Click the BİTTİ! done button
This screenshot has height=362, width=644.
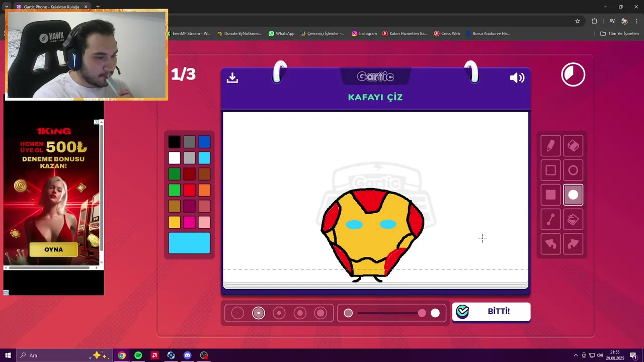491,312
